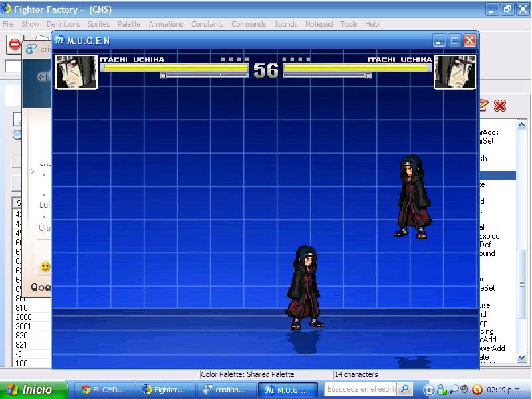532x399 pixels.
Task: Click the right Itachi Uchiha portrait
Action: (x=455, y=72)
